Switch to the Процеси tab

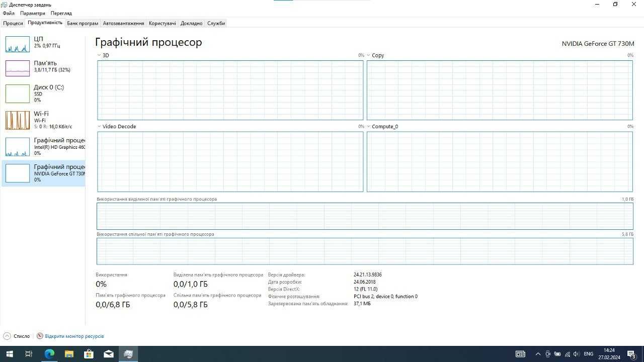coord(13,23)
